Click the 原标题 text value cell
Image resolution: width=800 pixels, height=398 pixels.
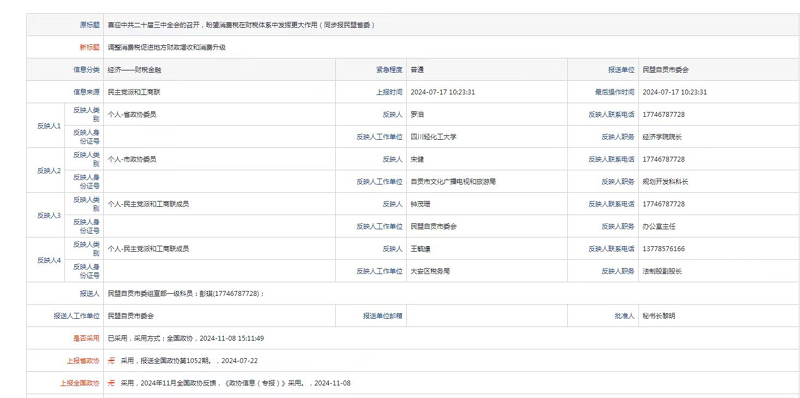click(x=451, y=25)
